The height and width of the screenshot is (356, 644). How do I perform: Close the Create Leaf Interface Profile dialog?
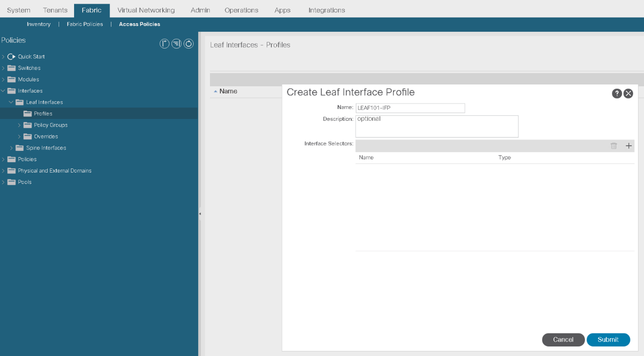pos(628,94)
